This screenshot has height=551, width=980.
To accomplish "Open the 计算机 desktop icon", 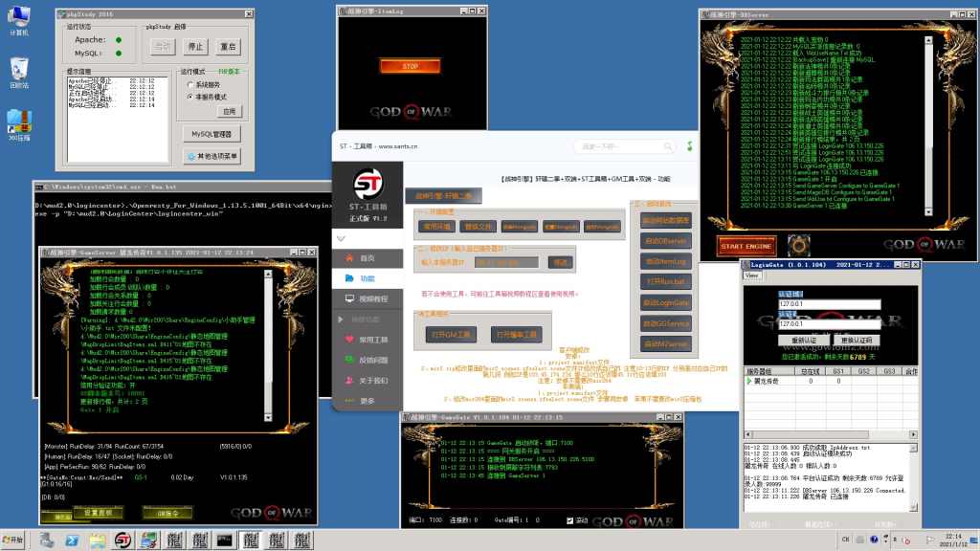I will [x=18, y=17].
